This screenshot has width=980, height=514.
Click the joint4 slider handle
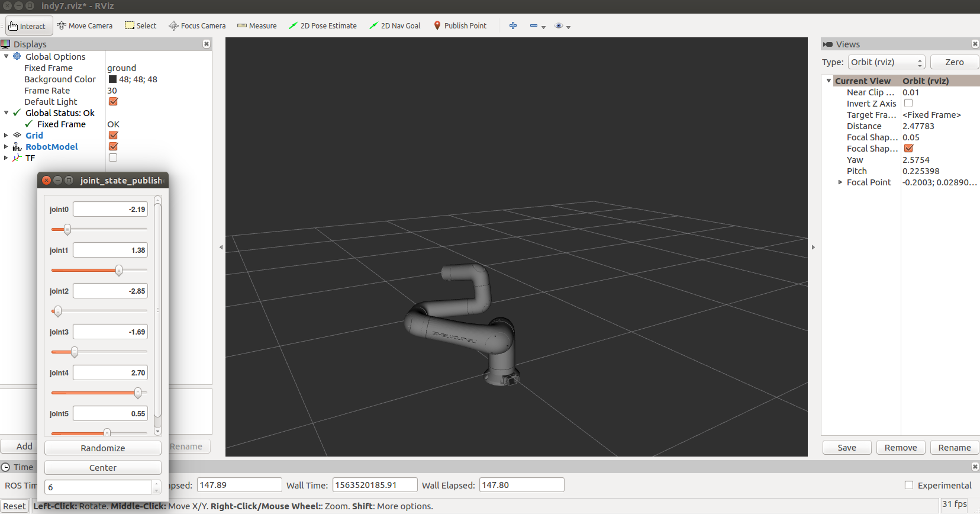point(138,393)
